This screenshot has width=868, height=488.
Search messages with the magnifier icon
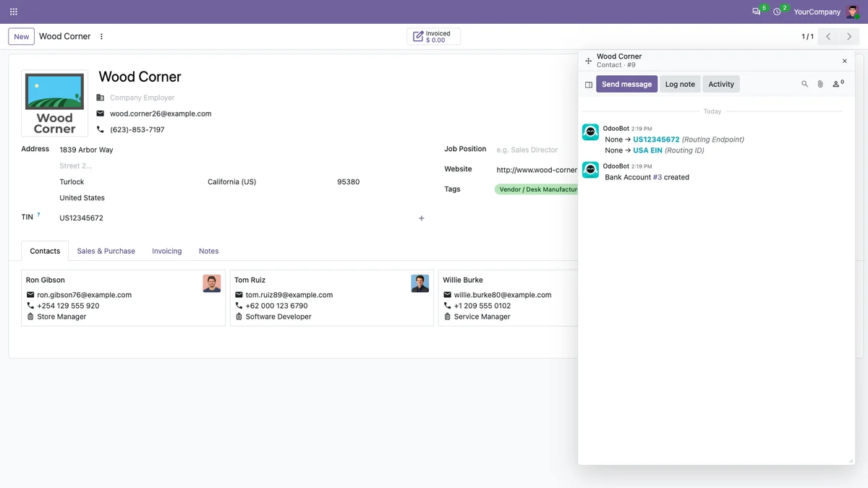804,84
